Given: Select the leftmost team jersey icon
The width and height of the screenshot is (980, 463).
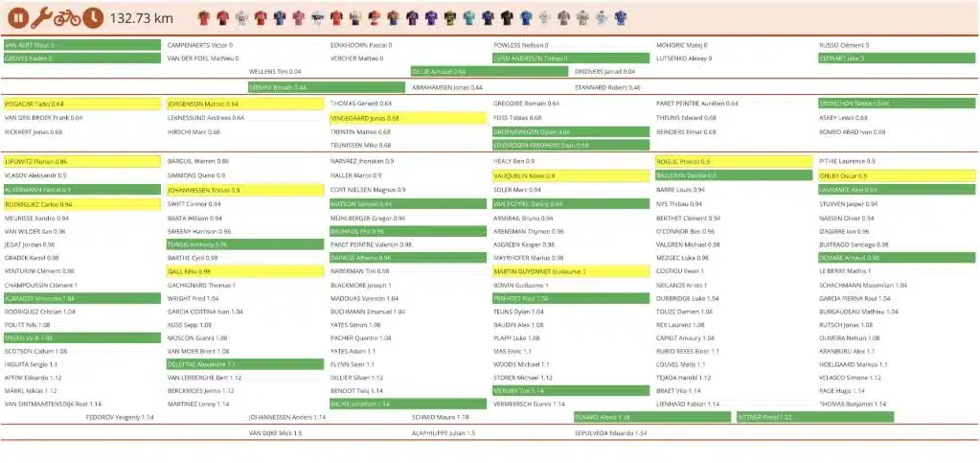Looking at the screenshot, I should coord(203,17).
